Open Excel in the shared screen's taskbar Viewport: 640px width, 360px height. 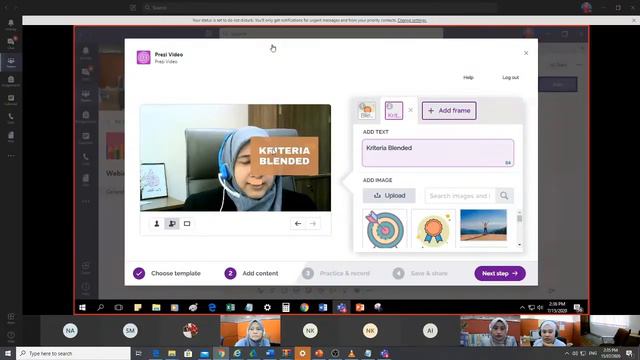point(231,307)
